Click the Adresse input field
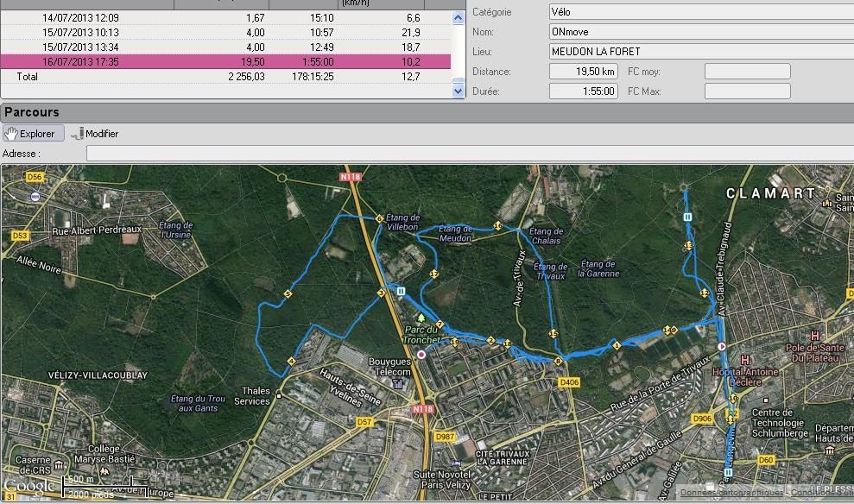 click(x=469, y=154)
